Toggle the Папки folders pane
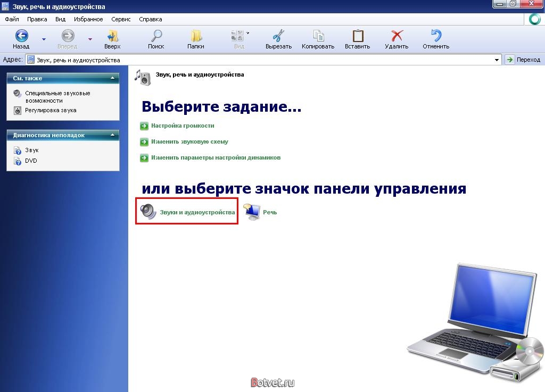Screen dimensions: 545x392 [x=196, y=39]
